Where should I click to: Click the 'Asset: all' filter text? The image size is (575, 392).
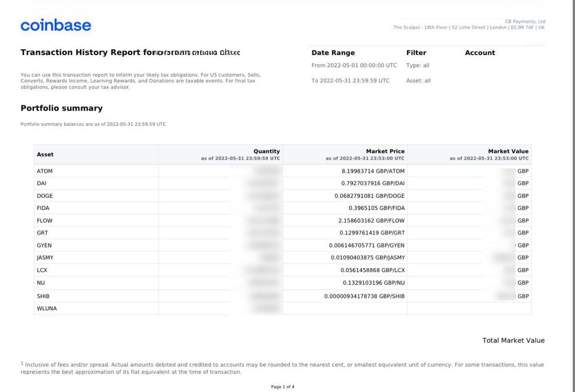[418, 80]
